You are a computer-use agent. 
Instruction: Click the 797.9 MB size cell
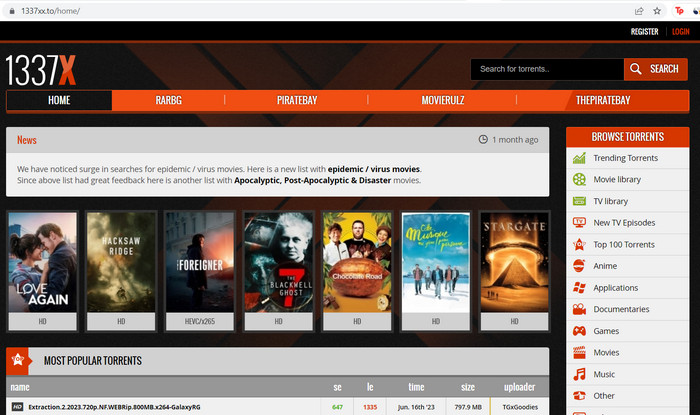coord(468,407)
